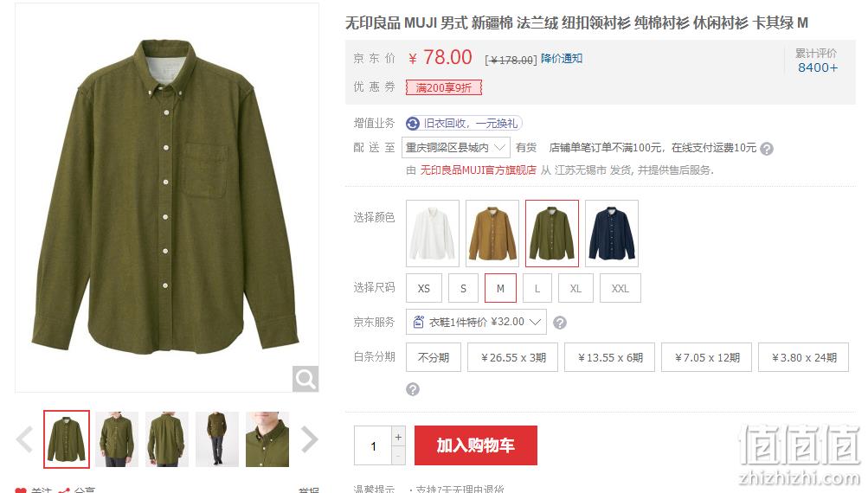Click the previous thumbnail arrow
Screen dimensions: 868x493
click(x=25, y=439)
